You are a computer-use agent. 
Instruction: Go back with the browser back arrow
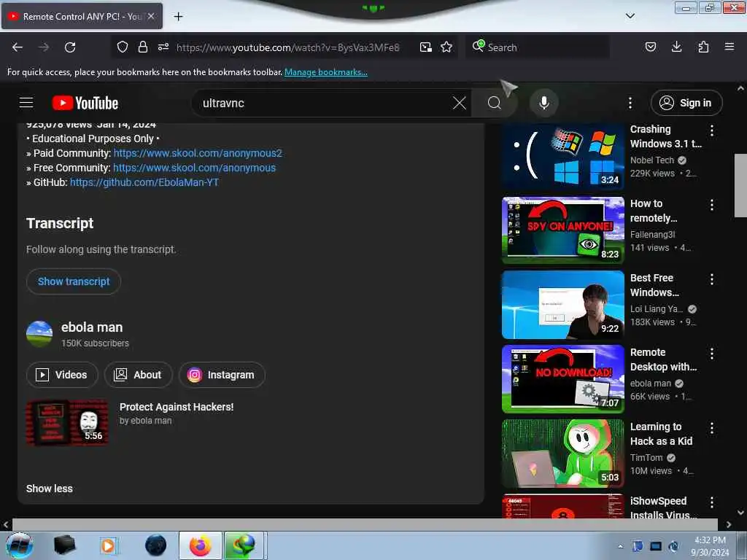(x=18, y=47)
